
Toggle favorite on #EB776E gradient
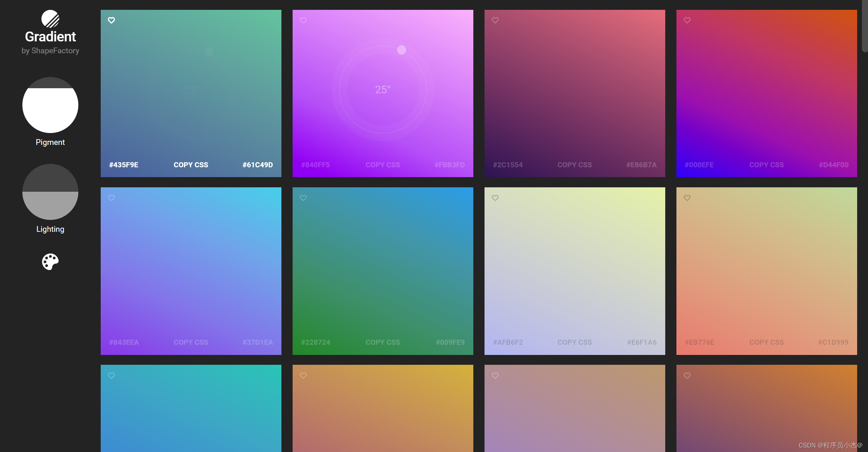click(687, 198)
